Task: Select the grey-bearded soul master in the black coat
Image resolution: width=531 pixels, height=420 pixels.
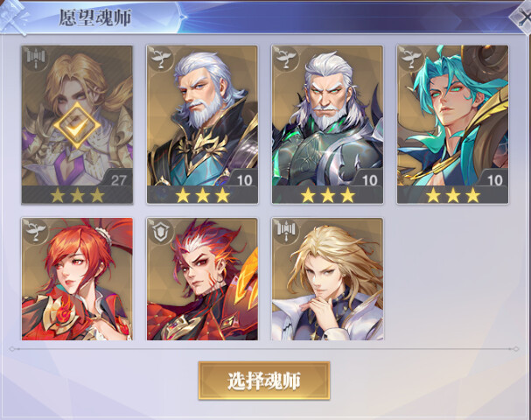Action: click(202, 124)
